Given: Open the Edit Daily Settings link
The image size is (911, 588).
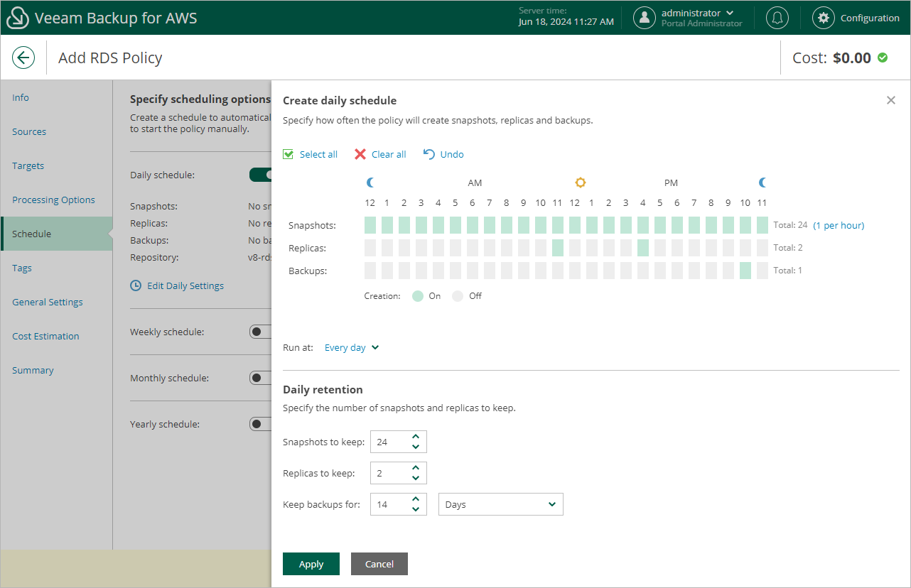Looking at the screenshot, I should (x=185, y=285).
